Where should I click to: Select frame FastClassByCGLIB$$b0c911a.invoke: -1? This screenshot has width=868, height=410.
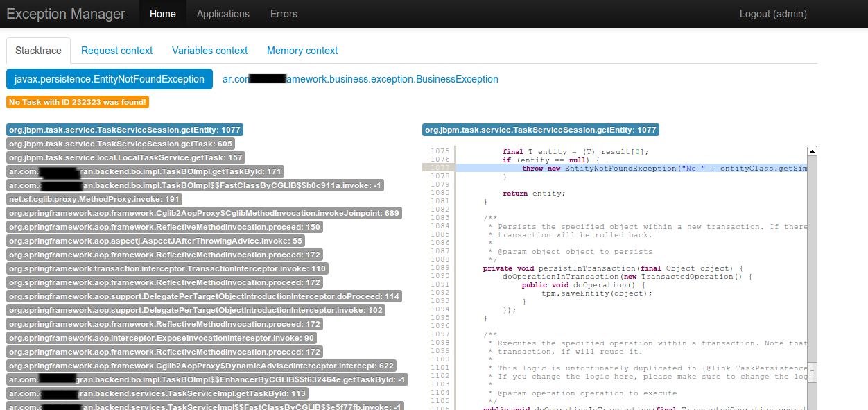point(195,185)
